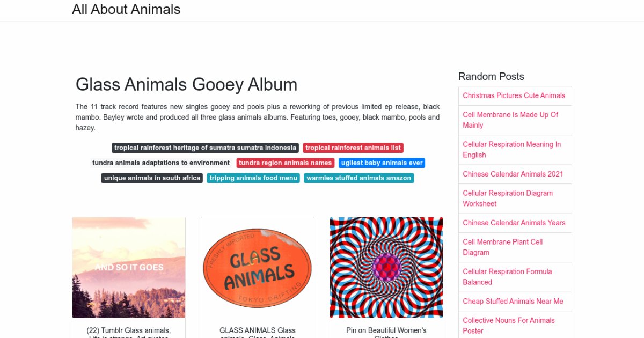Open Cell Membrane Plant Cell Diagram link

click(x=502, y=247)
